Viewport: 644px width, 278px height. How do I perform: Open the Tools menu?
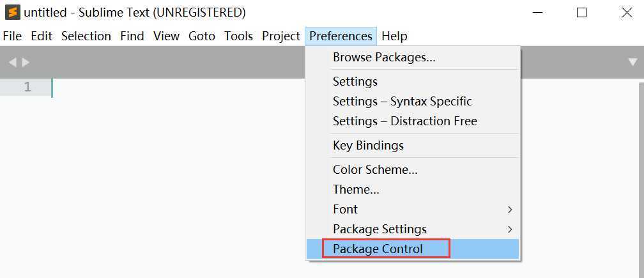click(238, 36)
